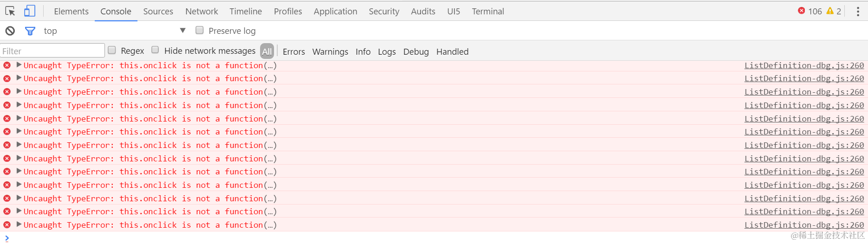
Task: Expand the sixth Uncaught TypeError entry
Action: coord(19,131)
